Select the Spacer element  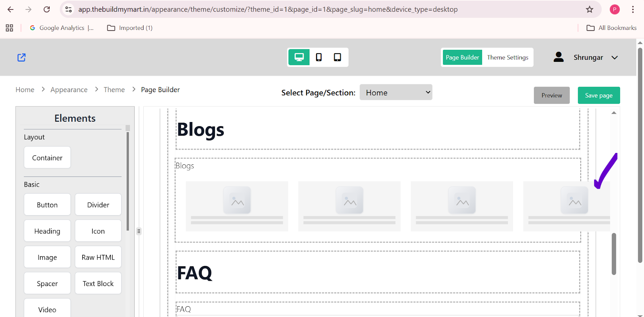click(x=47, y=283)
